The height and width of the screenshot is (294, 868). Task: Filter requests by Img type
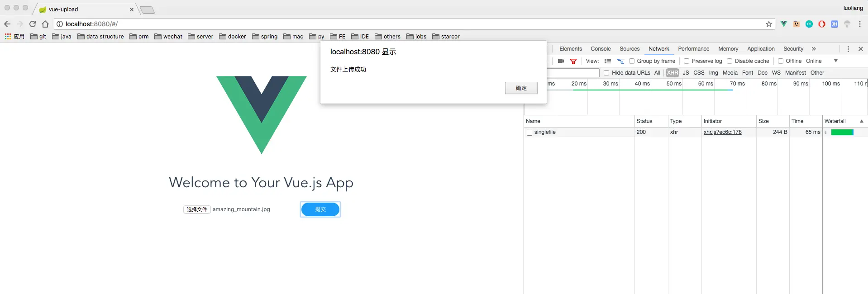(x=714, y=73)
